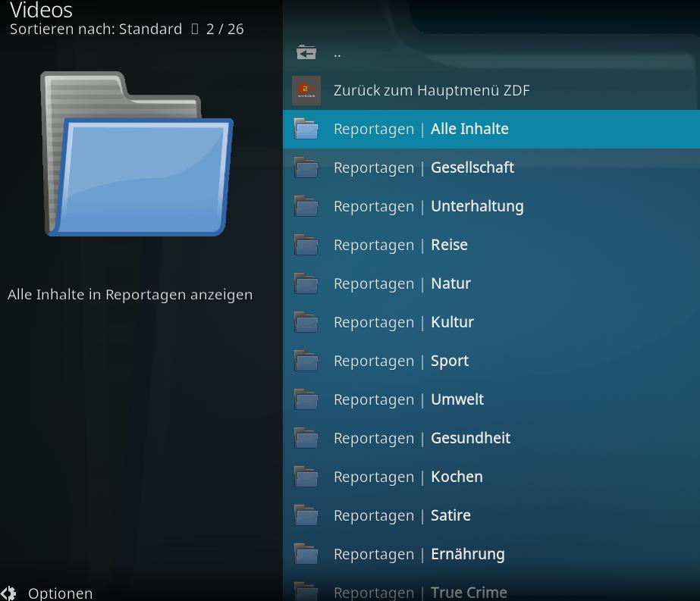This screenshot has width=700, height=601.
Task: Click folder icon beside Satire
Action: point(306,515)
